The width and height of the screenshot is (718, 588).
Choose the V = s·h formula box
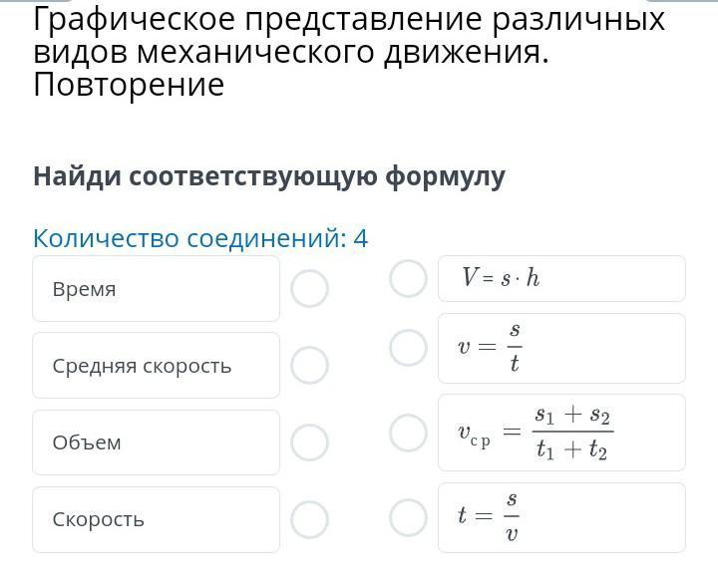tap(561, 278)
